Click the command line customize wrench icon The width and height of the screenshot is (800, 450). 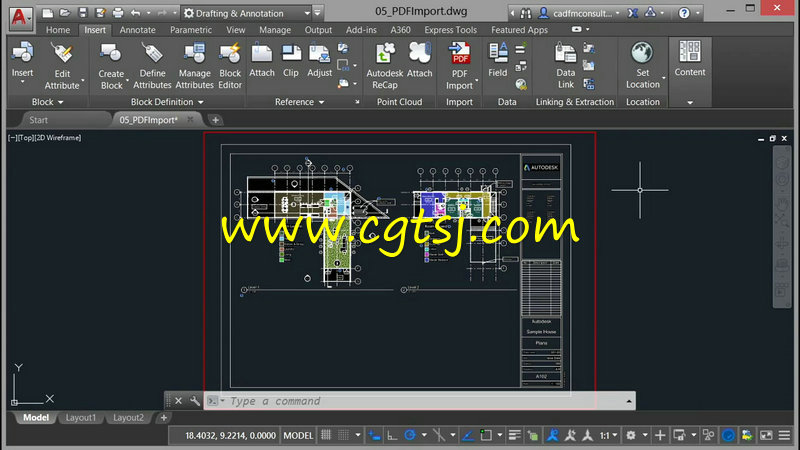(x=194, y=401)
